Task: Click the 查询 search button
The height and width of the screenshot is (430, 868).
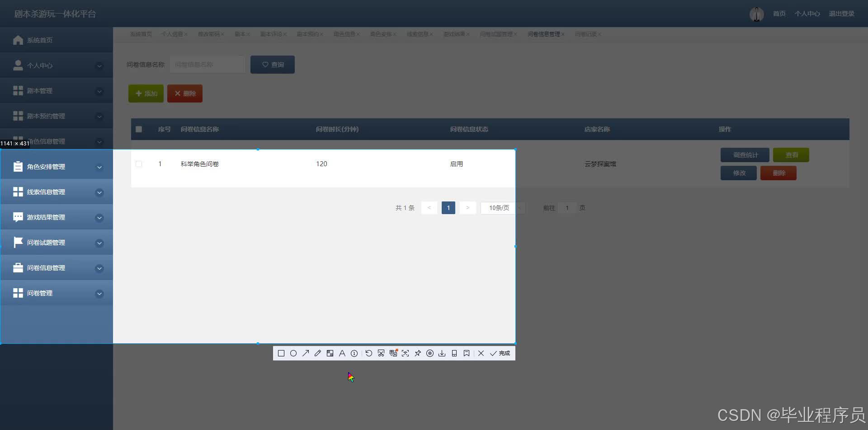Action: [273, 65]
